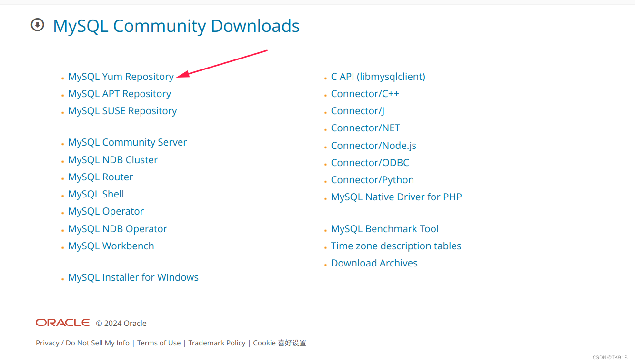
Task: Open the Connector/J link
Action: [x=358, y=111]
